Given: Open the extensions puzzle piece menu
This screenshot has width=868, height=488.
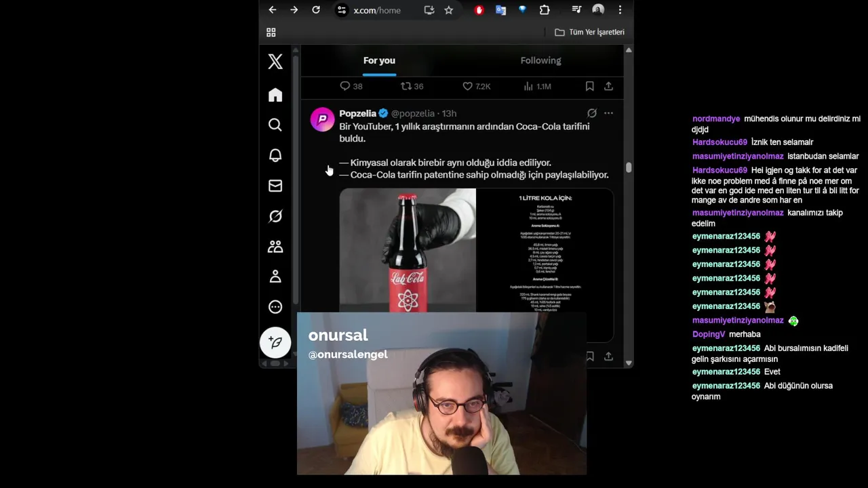Looking at the screenshot, I should tap(545, 10).
